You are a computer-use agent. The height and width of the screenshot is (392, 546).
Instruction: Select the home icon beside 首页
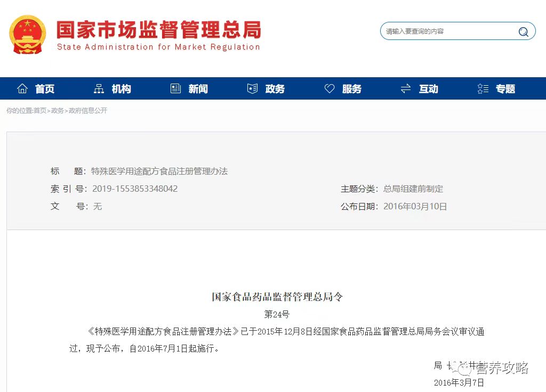click(x=22, y=88)
